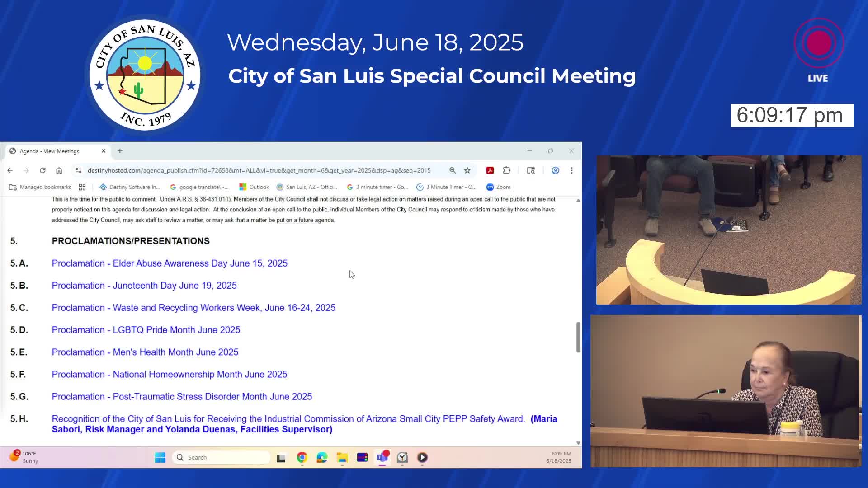868x488 pixels.
Task: Open the weather widget showing 106°F
Action: click(x=24, y=457)
